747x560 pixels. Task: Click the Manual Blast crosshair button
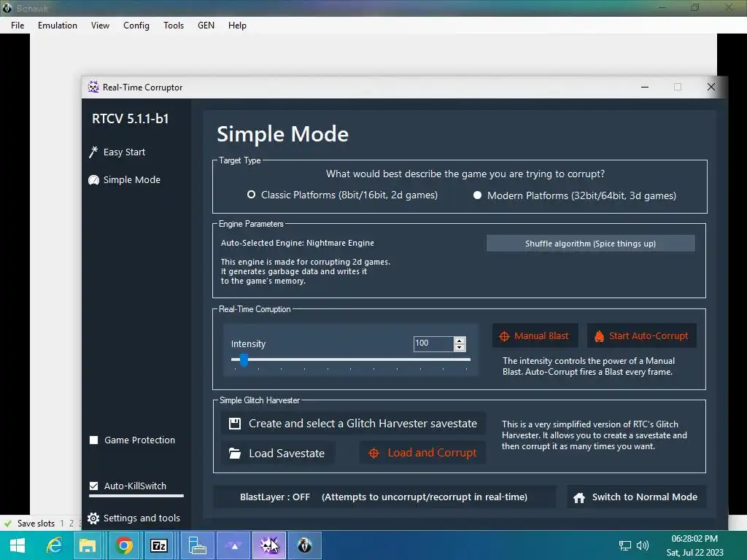click(535, 335)
